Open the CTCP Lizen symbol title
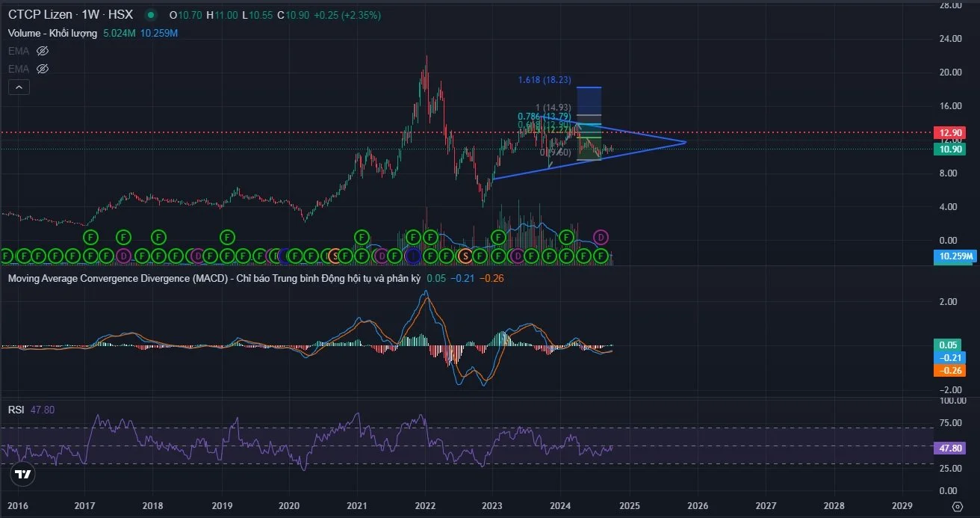Viewport: 980px width, 518px height. tap(40, 15)
